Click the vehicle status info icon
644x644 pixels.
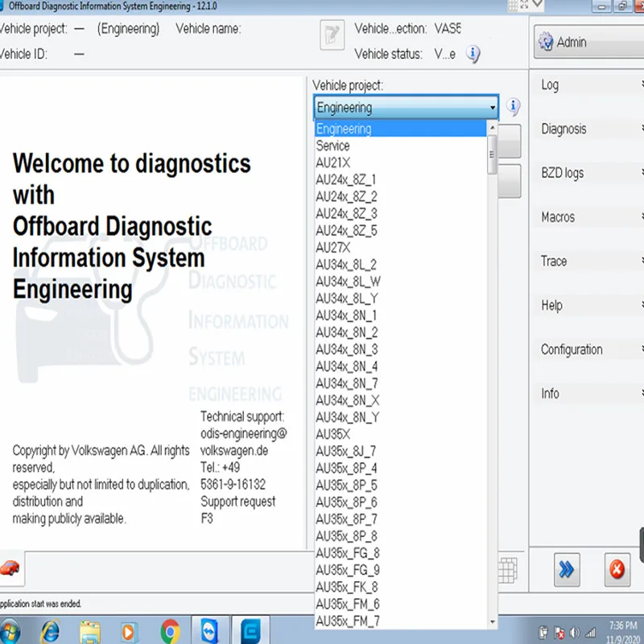(473, 53)
